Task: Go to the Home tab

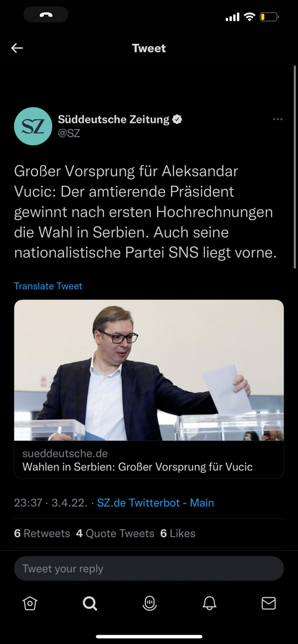Action: pos(30,603)
